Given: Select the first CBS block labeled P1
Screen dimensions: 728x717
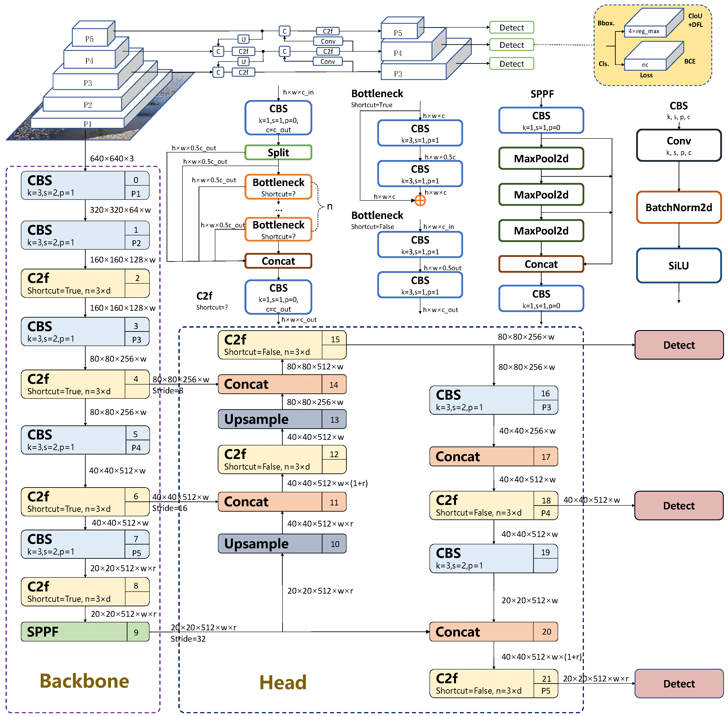Looking at the screenshot, I should [85, 185].
